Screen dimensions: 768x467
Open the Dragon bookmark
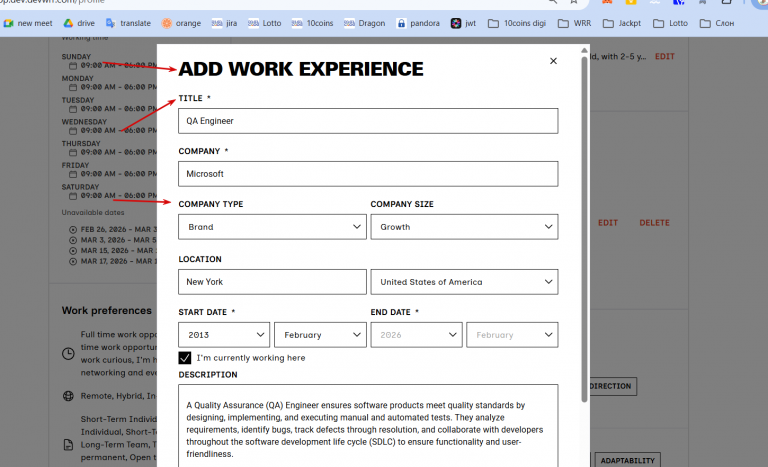pyautogui.click(x=364, y=23)
